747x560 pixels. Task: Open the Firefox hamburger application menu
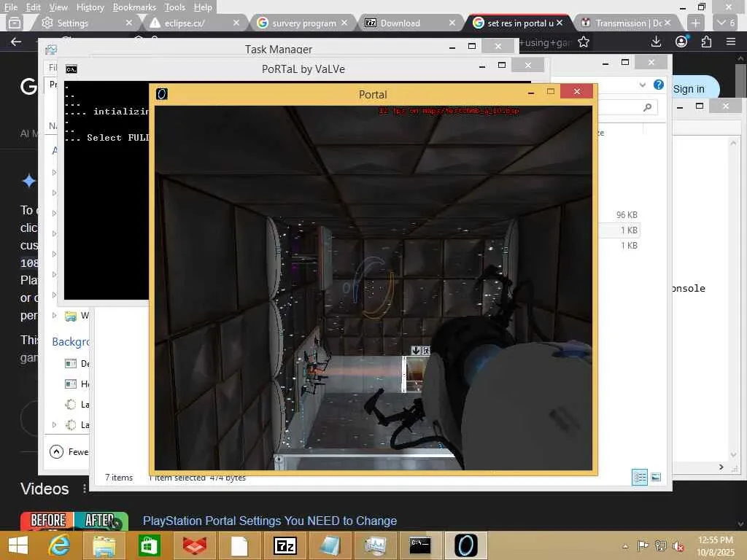[731, 42]
